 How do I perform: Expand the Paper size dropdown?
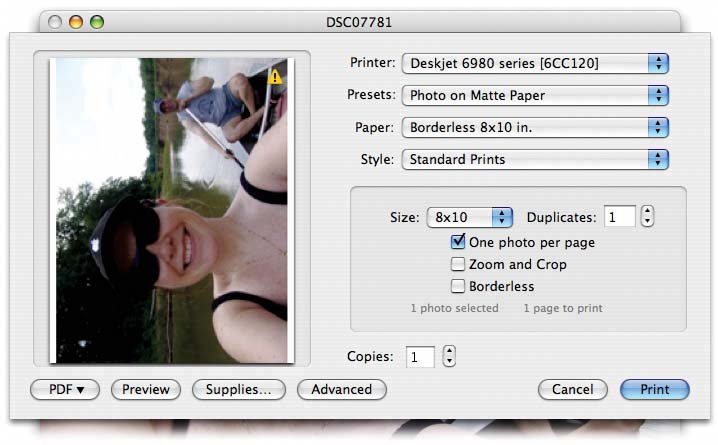(535, 128)
